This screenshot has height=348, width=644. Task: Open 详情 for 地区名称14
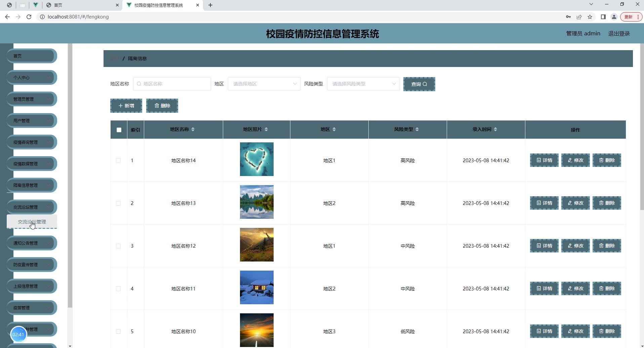544,160
